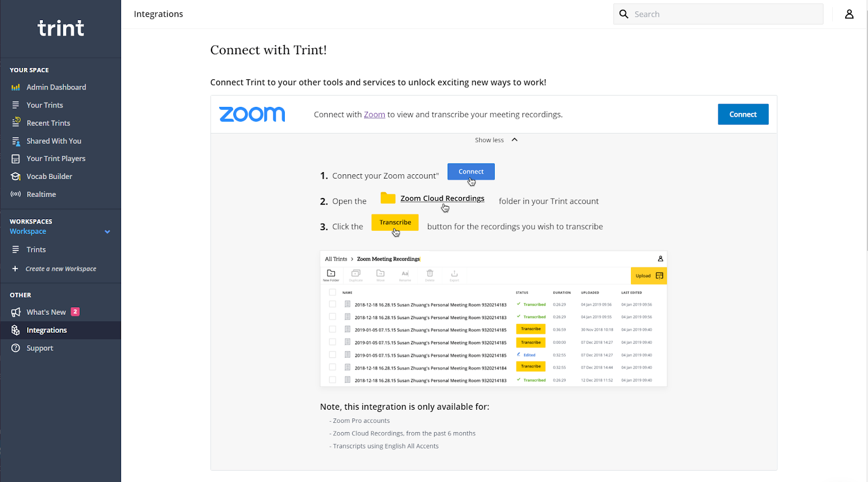Click What's New megaphone icon

(16, 312)
